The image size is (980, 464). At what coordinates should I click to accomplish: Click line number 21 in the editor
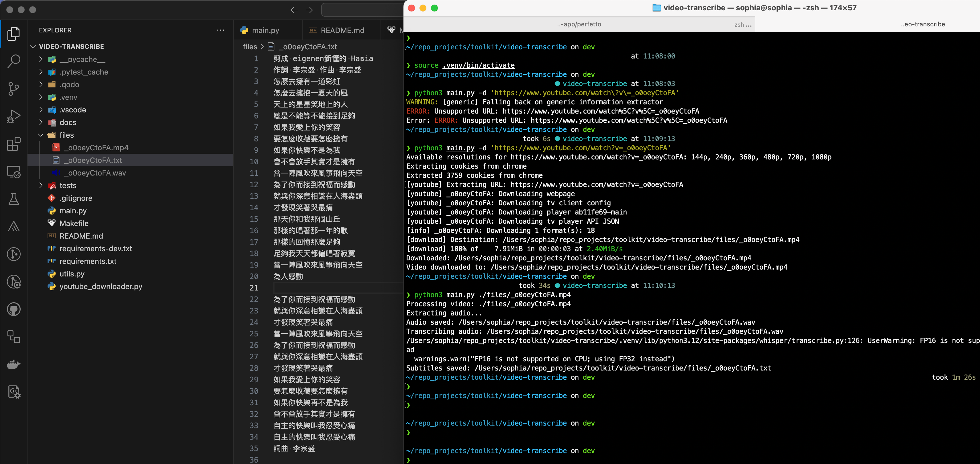pyautogui.click(x=254, y=288)
